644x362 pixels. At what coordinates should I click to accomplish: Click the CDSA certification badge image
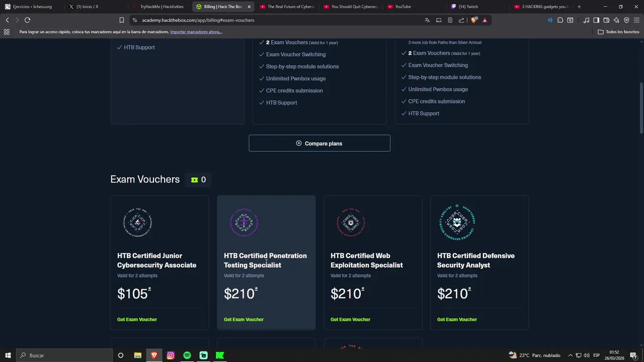coord(457,222)
